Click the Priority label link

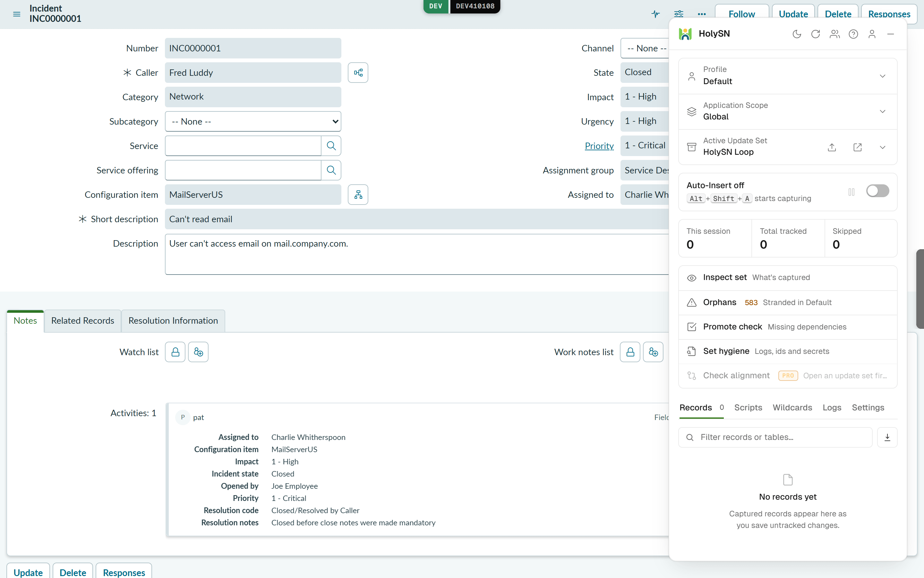(x=599, y=146)
